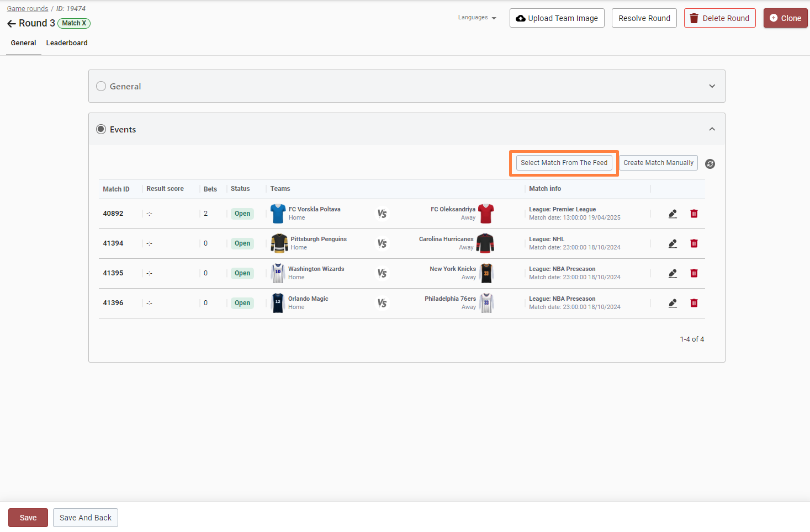Switch to the General tab
This screenshot has height=532, width=810.
click(x=23, y=43)
